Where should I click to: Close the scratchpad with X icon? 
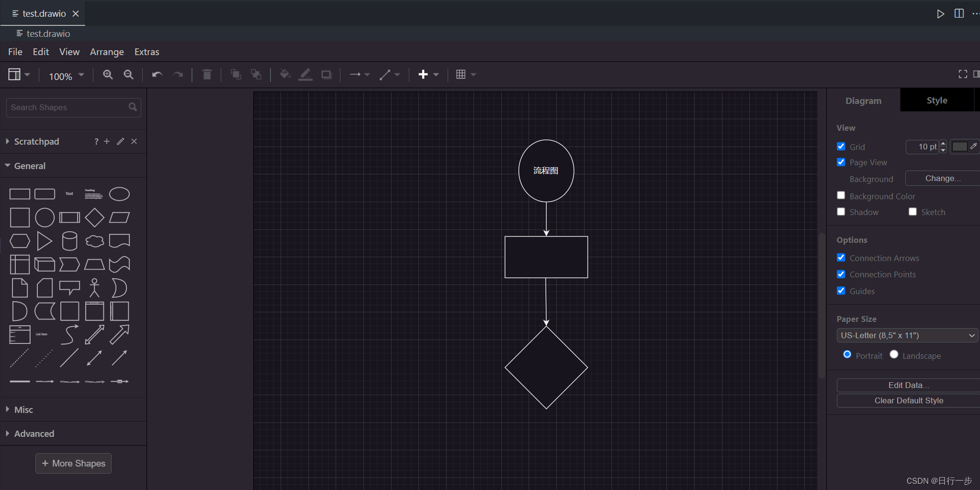134,141
